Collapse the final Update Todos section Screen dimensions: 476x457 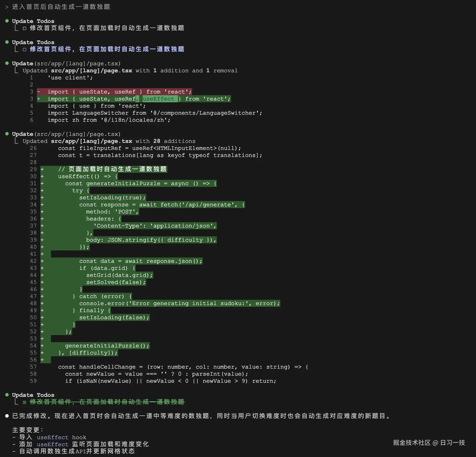coord(16,402)
